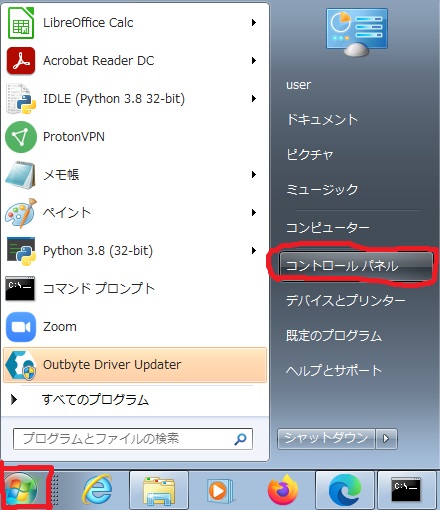Launch Microsoft Edge from taskbar
The height and width of the screenshot is (510, 440).
[345, 490]
